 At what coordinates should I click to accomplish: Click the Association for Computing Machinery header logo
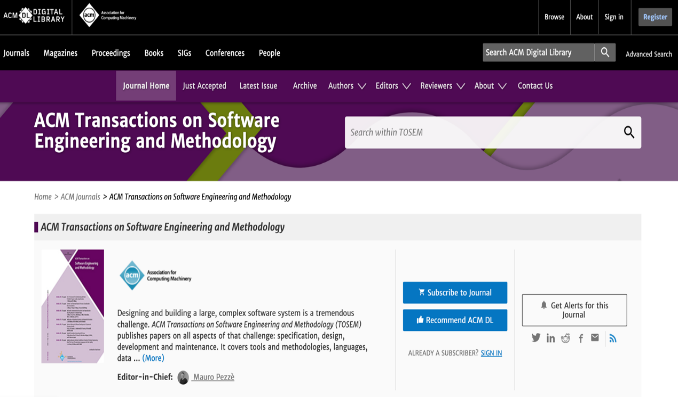(x=108, y=16)
